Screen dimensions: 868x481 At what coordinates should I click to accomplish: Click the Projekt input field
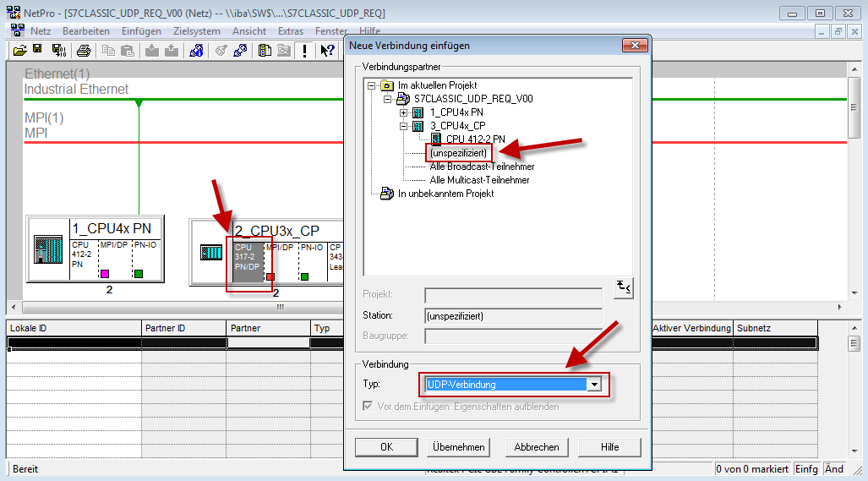513,295
